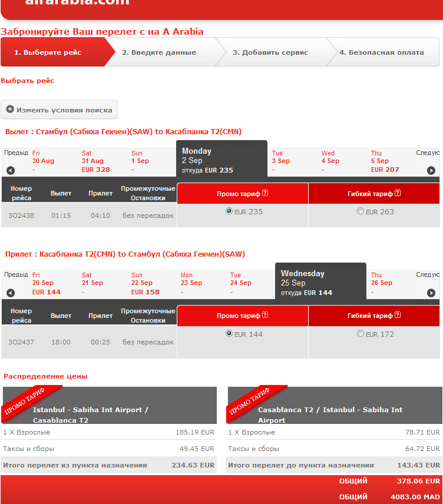
Task: Click departure time 01:15
Action: tap(61, 215)
